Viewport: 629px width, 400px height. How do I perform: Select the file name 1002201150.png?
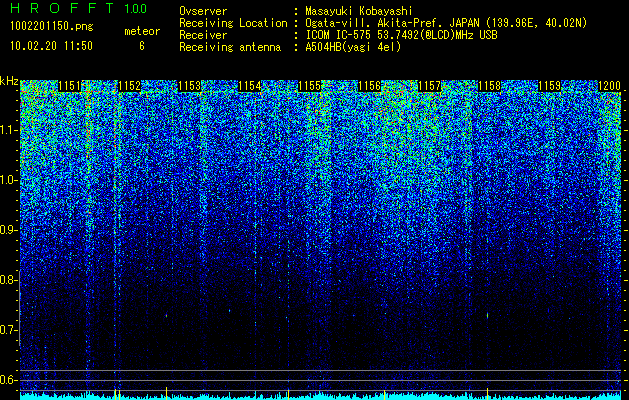click(x=52, y=26)
